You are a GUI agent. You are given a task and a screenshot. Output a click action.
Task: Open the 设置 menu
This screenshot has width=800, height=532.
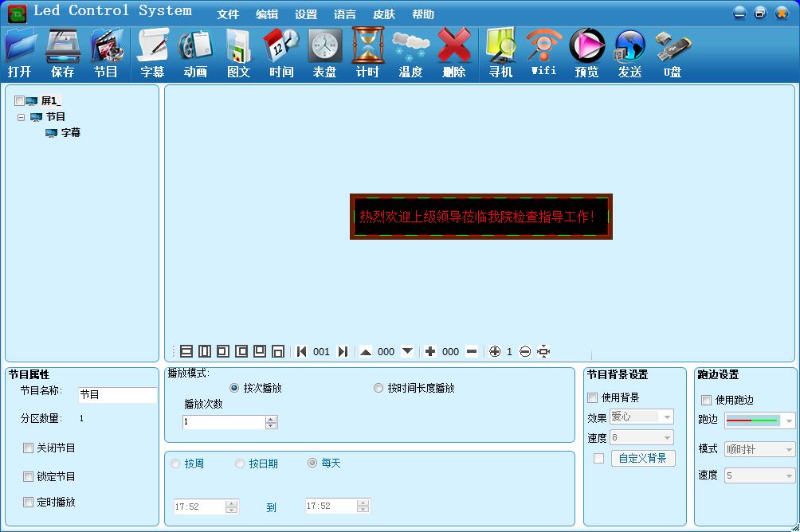click(x=305, y=14)
